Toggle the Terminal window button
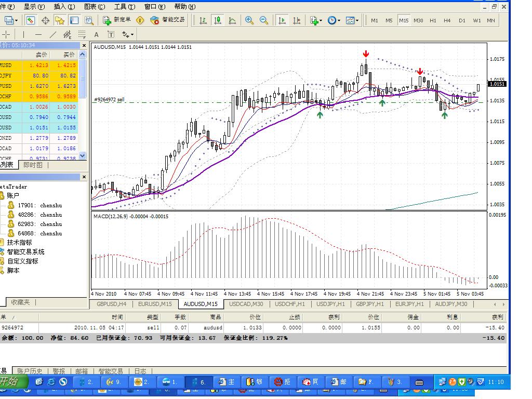Image resolution: width=532 pixels, height=399 pixels. tap(74, 21)
